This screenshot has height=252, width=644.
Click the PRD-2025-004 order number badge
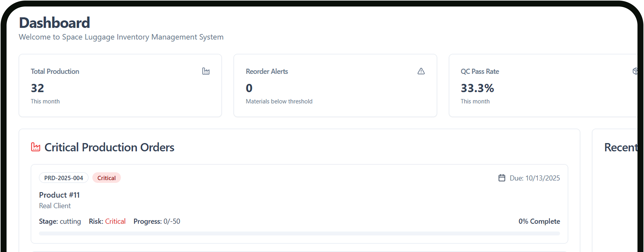64,178
